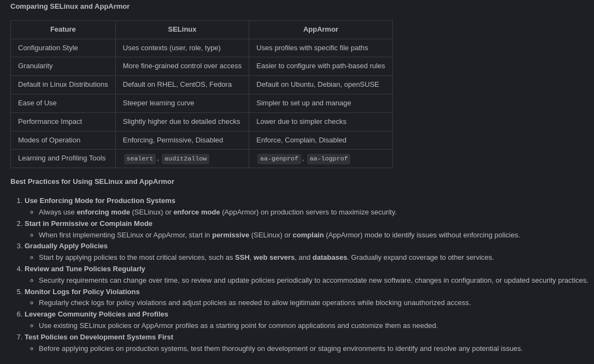Click the 'aa-logprof' code label
The width and height of the screenshot is (594, 364).
(x=328, y=159)
